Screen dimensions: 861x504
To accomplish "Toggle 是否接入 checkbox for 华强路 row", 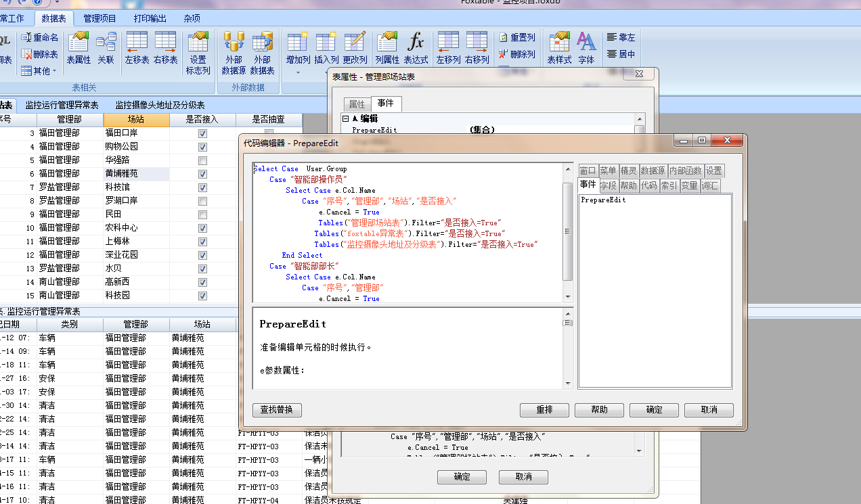I will pos(202,160).
